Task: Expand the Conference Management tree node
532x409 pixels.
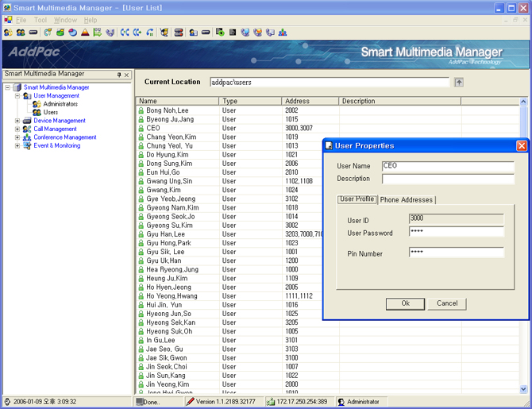Action: [17, 137]
